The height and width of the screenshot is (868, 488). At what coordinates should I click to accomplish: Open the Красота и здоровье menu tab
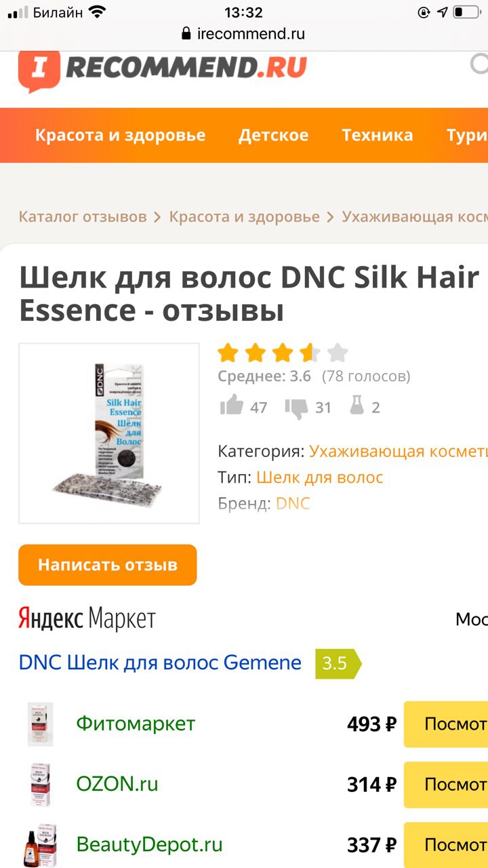click(x=120, y=135)
